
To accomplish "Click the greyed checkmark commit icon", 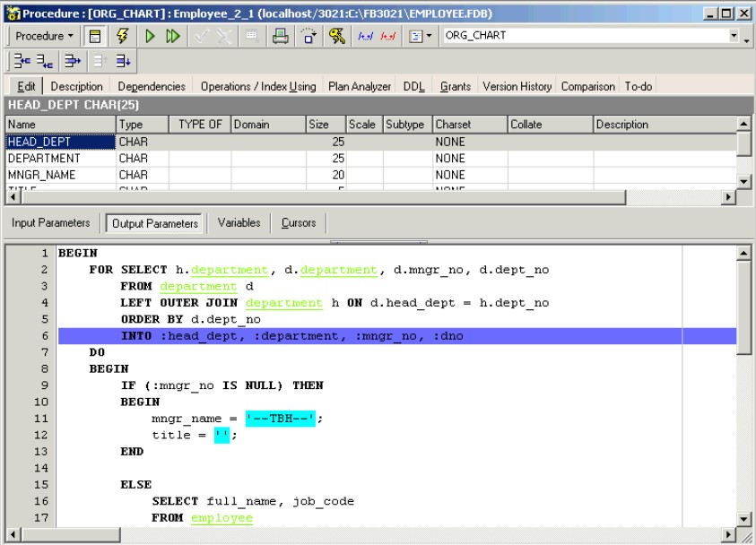I will pos(201,36).
